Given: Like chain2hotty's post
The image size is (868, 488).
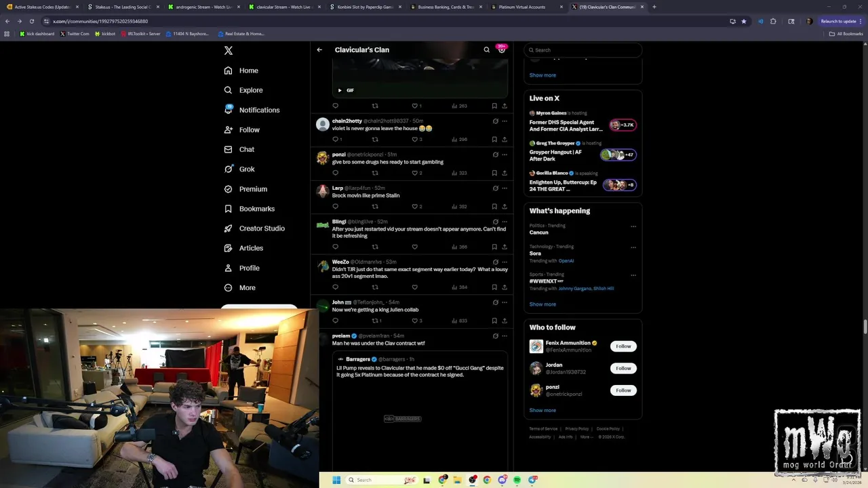Looking at the screenshot, I should click(x=416, y=139).
